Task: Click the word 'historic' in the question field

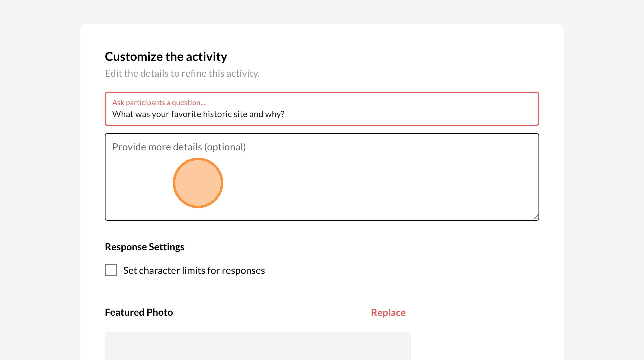Action: [217, 114]
